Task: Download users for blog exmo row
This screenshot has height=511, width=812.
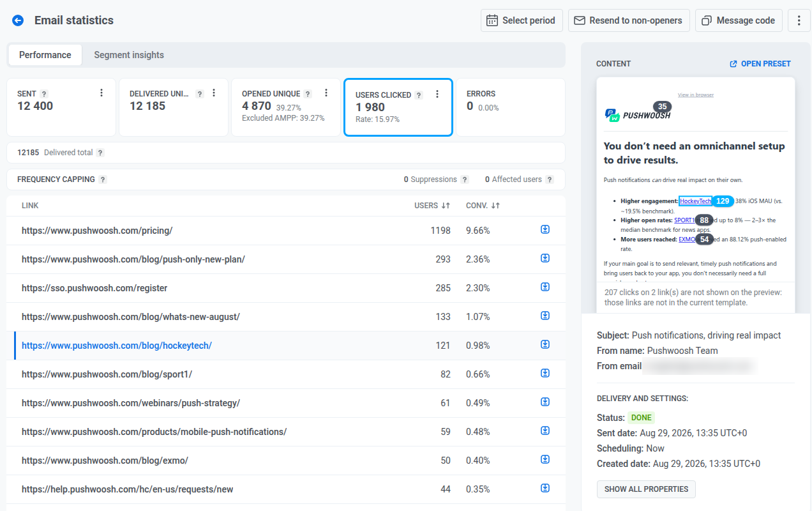Action: [545, 460]
